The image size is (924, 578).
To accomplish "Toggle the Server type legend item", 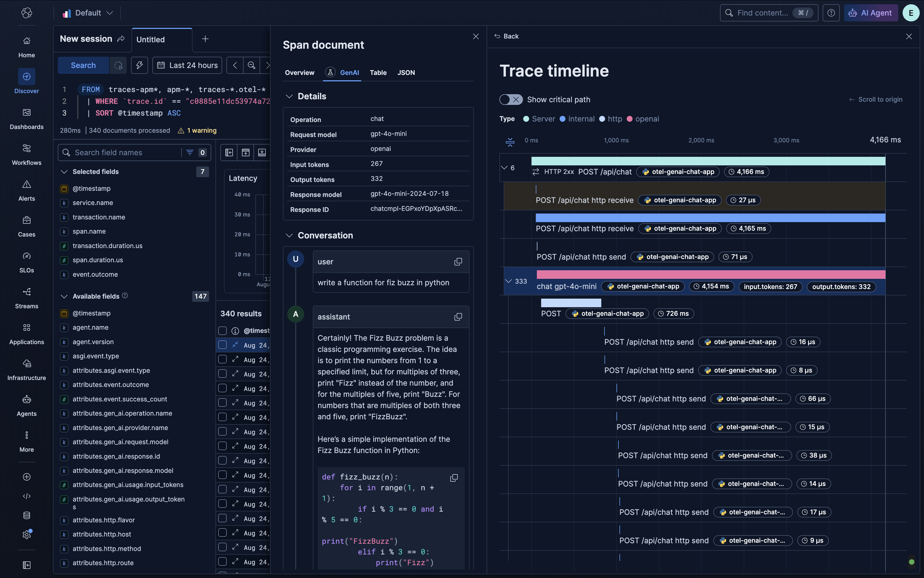I will tap(539, 119).
